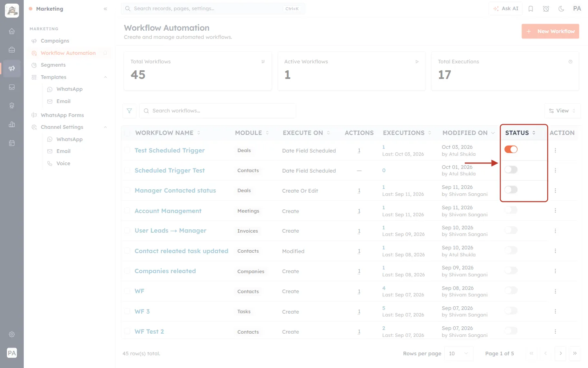Select the megaphone marketing icon in rail

pos(12,68)
